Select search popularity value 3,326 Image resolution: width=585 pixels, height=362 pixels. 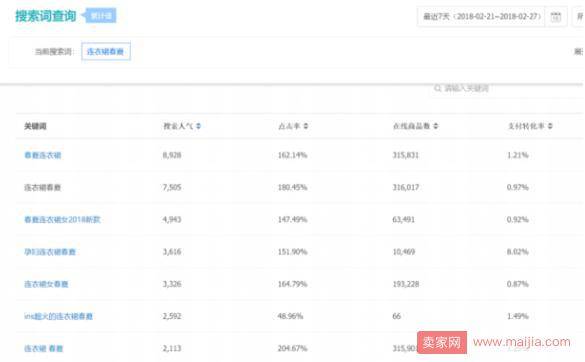(172, 284)
